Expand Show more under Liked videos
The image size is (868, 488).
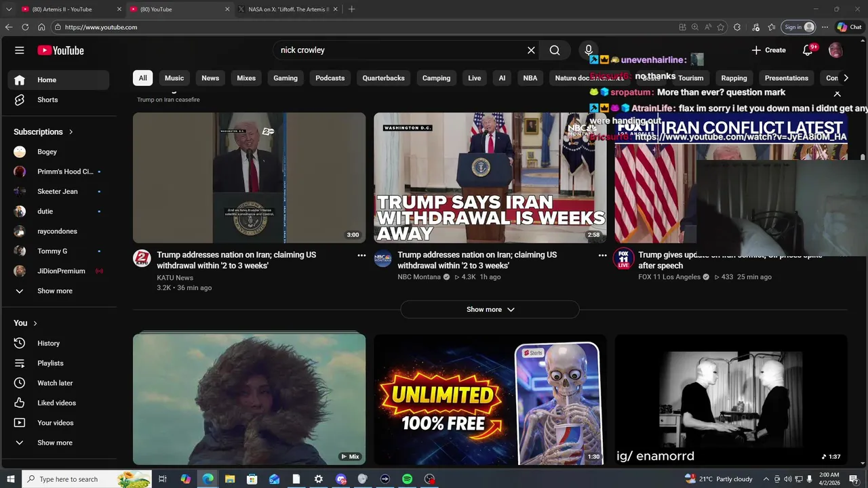[x=58, y=443]
